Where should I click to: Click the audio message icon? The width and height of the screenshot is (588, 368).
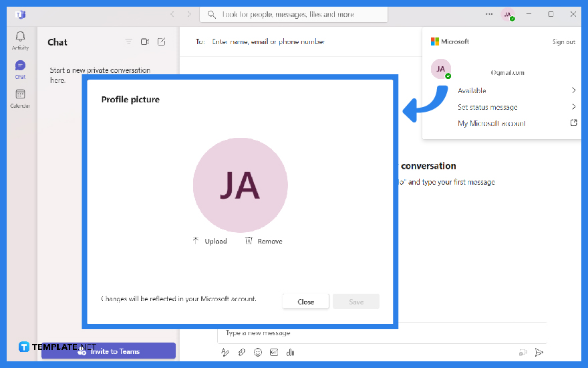[290, 352]
